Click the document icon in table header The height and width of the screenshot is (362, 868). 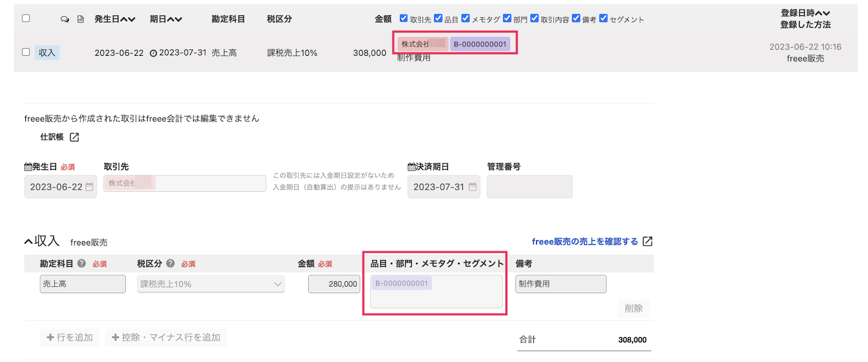coord(81,19)
